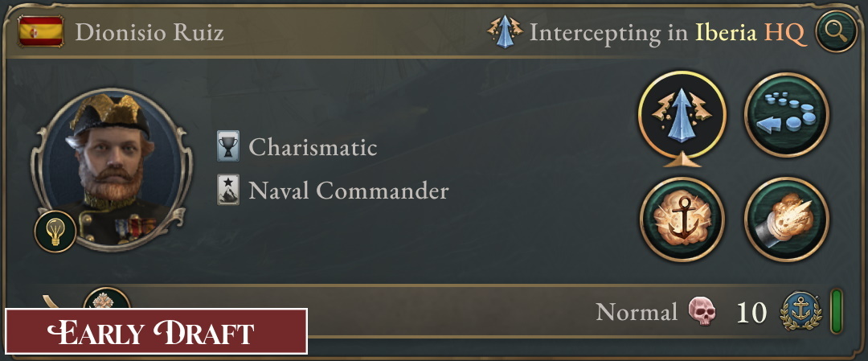Image resolution: width=868 pixels, height=361 pixels.
Task: Click the Naval Commander trait icon
Action: [x=228, y=191]
